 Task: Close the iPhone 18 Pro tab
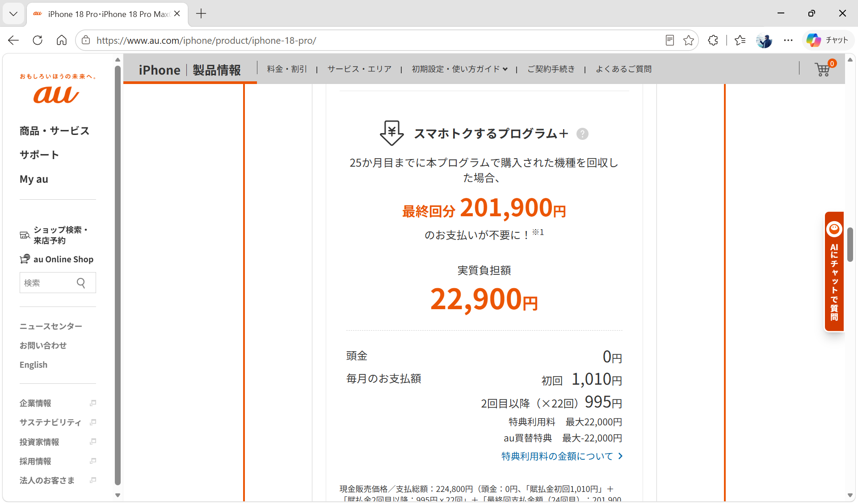(177, 14)
